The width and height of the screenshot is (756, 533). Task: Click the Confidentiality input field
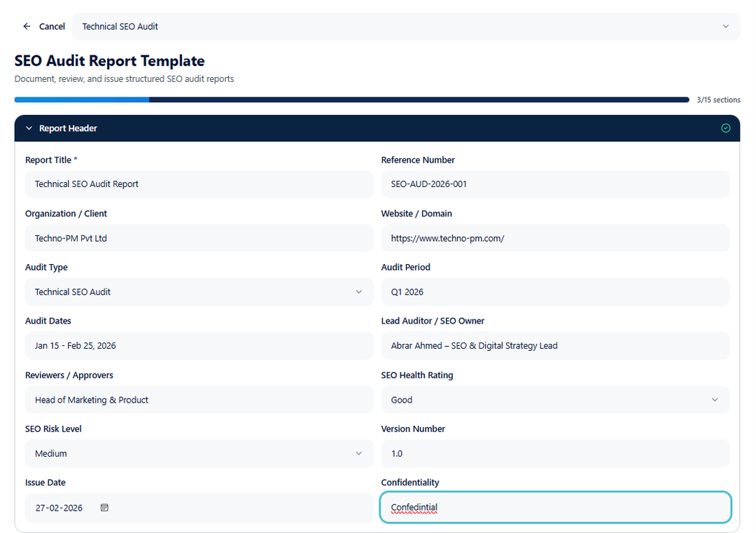click(x=555, y=507)
